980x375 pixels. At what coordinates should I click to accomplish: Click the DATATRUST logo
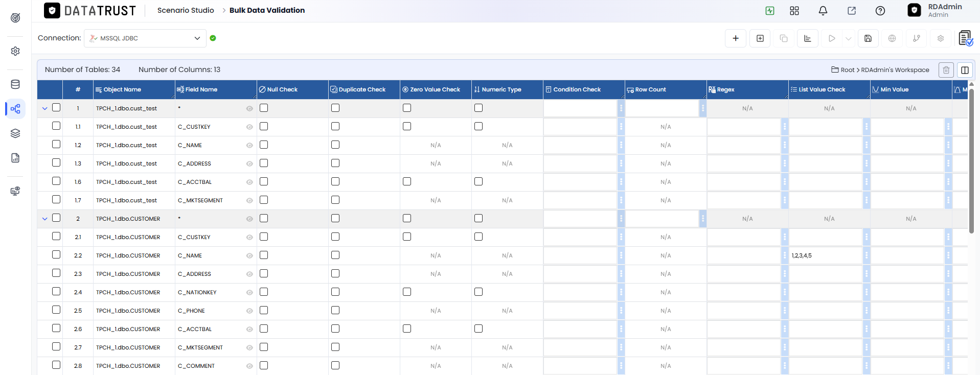point(90,10)
